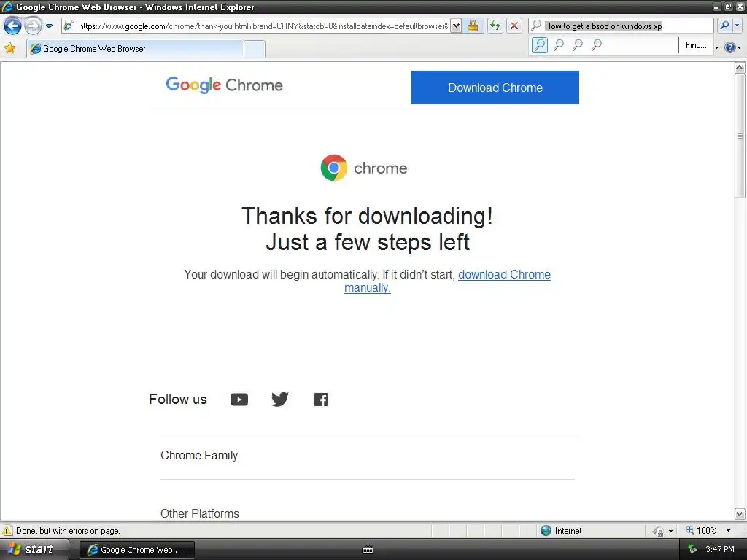Viewport: 747px width, 560px height.
Task: Click the blue Search magnifier button
Action: pyautogui.click(x=724, y=26)
